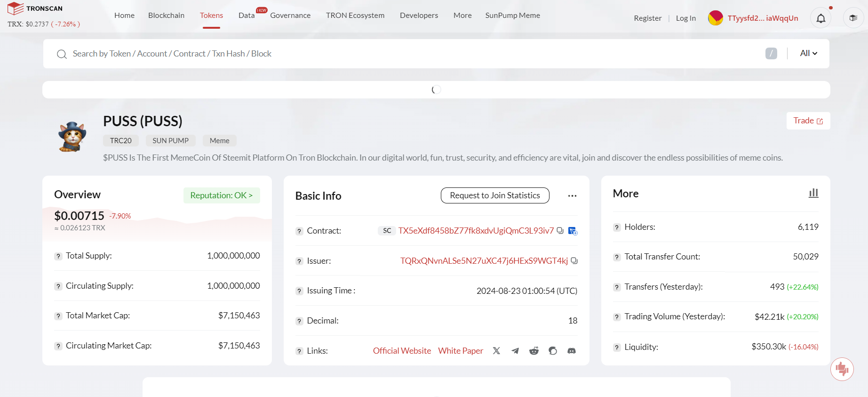Click the TRX price $0.2737
Viewport: 868px width, 397px height.
37,24
